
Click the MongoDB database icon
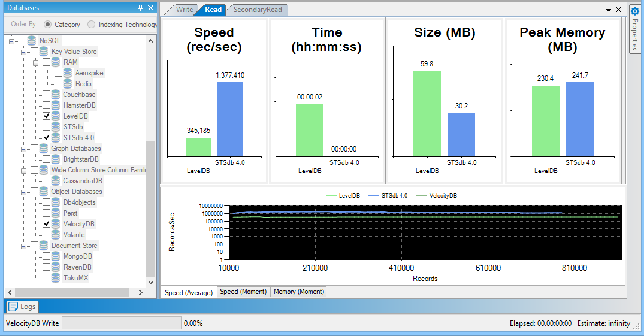56,256
